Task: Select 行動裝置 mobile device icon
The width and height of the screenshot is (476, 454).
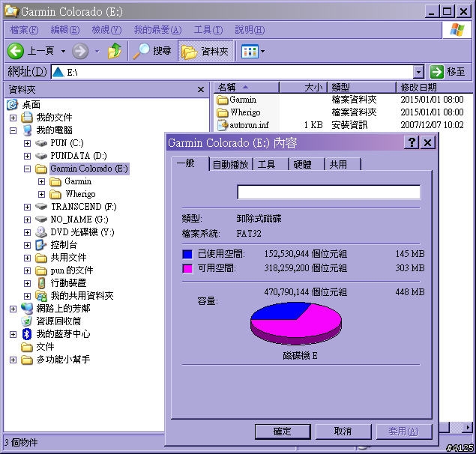Action: (x=41, y=283)
